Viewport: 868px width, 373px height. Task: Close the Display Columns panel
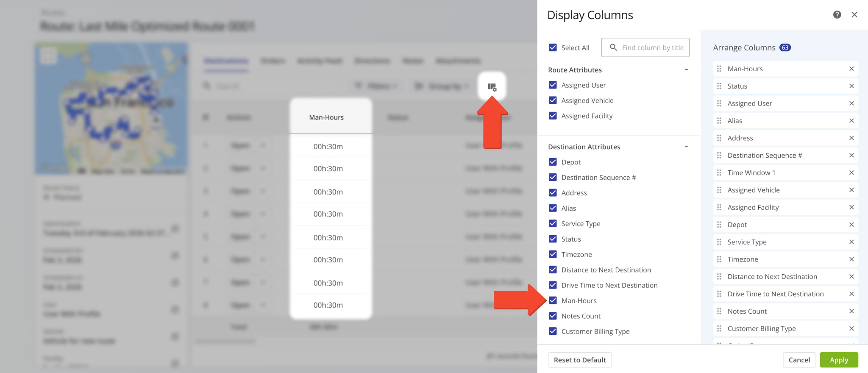(x=854, y=15)
